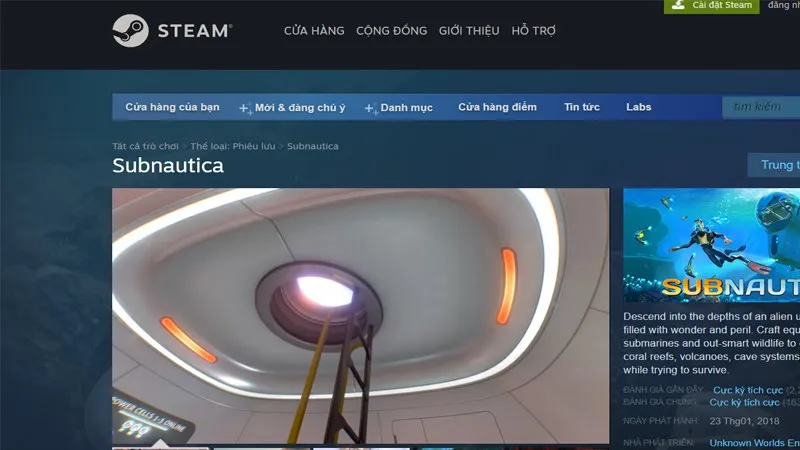Viewport: 800px width, 450px height.
Task: Click the NHÀ PHÁT TRIỂN label
Action: coord(658,442)
